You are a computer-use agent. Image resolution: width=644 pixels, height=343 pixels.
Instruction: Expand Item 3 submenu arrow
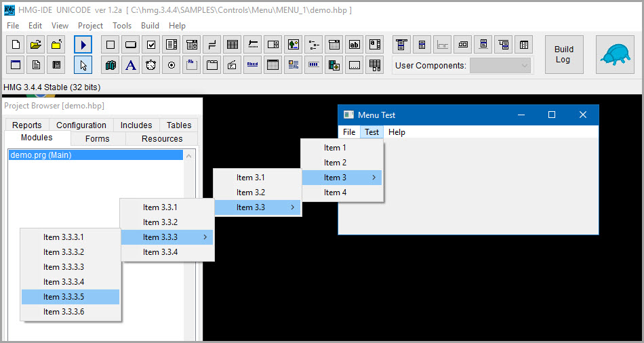pos(374,178)
